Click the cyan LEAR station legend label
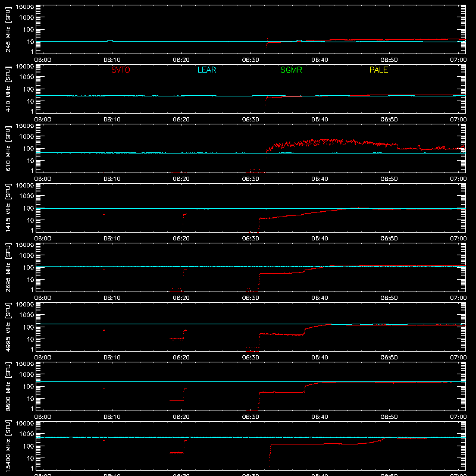476x476 pixels. pos(206,70)
